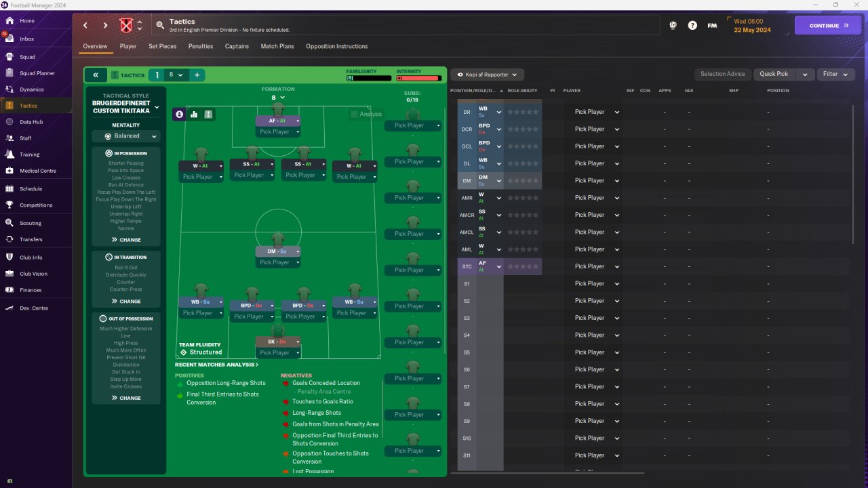This screenshot has height=488, width=868.
Task: Switch pitch view to player faces
Action: pos(179,115)
